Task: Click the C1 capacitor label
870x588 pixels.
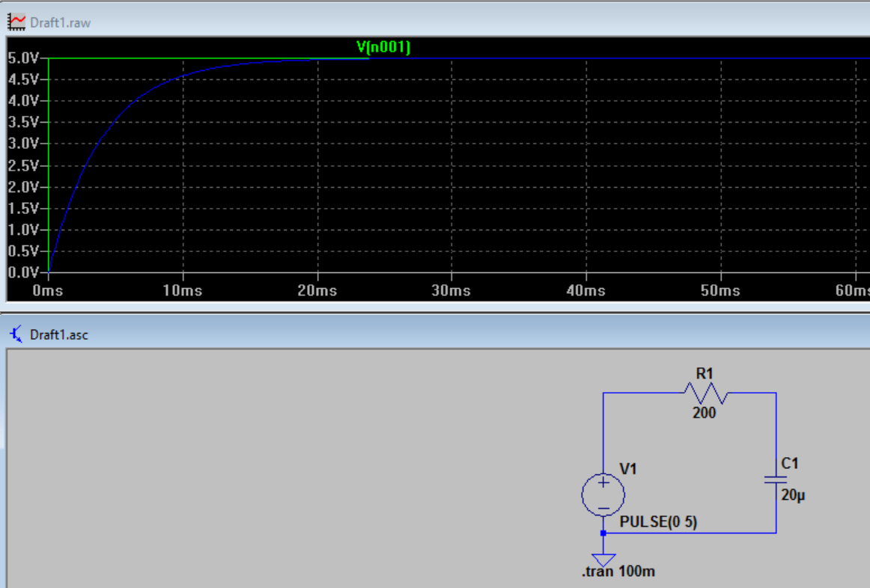Action: (x=790, y=463)
